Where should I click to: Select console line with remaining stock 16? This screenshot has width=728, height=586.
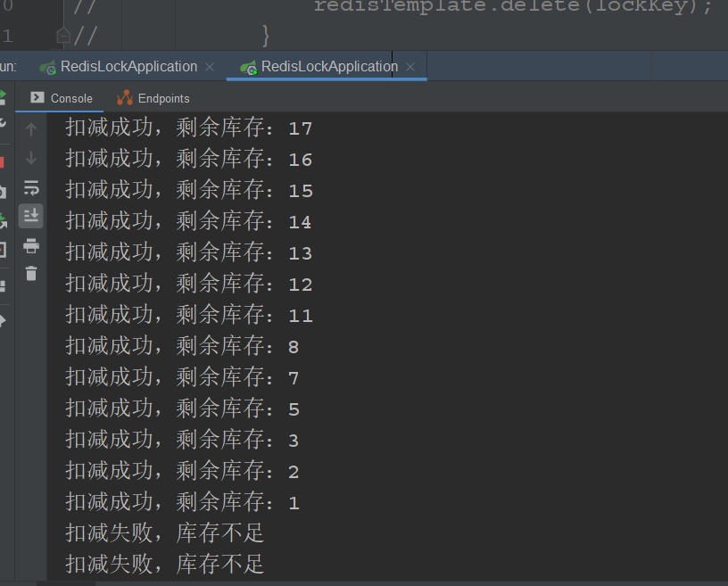click(x=189, y=159)
